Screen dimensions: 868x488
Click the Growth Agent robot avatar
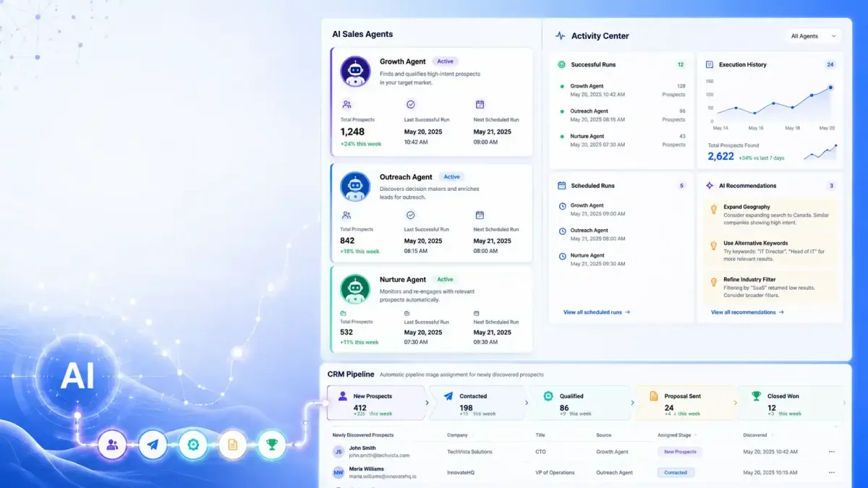tap(355, 71)
